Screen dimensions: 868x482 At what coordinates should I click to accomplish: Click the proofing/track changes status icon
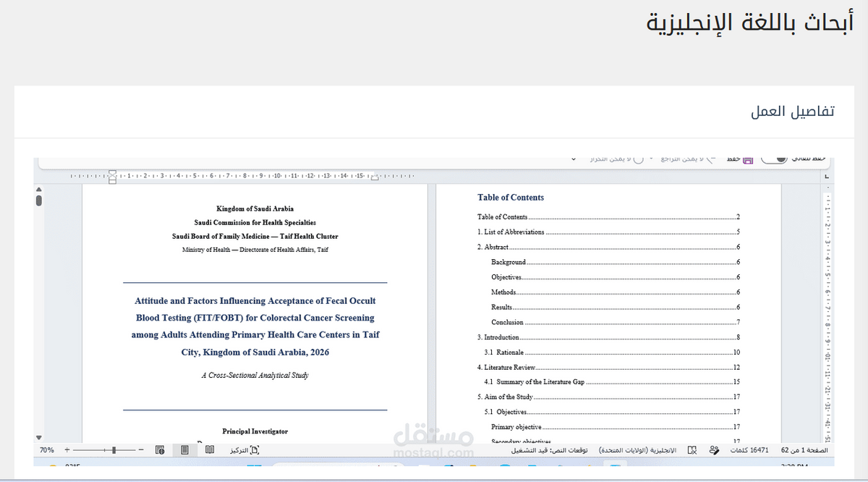692,450
